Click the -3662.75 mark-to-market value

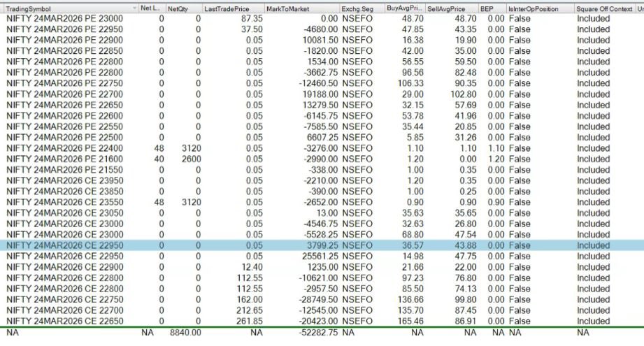[x=321, y=72]
